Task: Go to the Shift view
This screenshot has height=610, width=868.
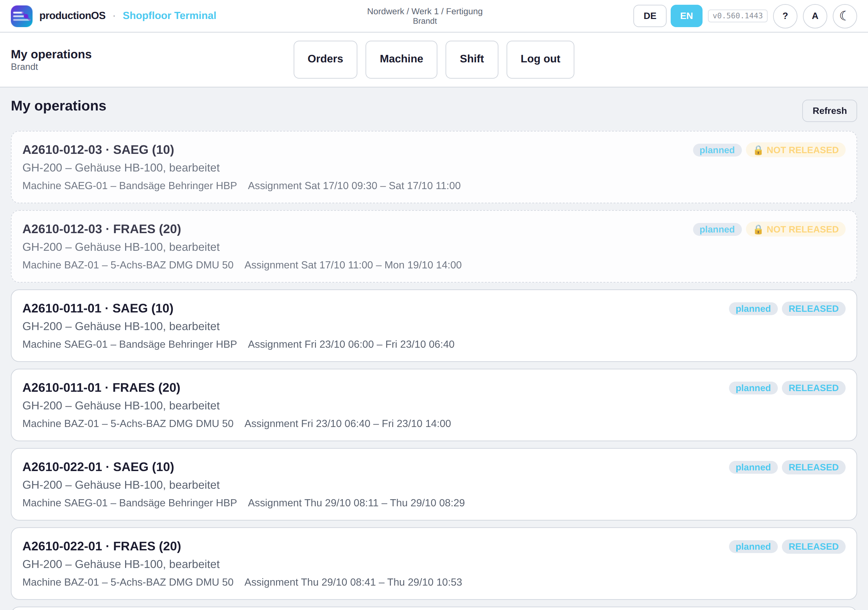Action: click(x=471, y=59)
